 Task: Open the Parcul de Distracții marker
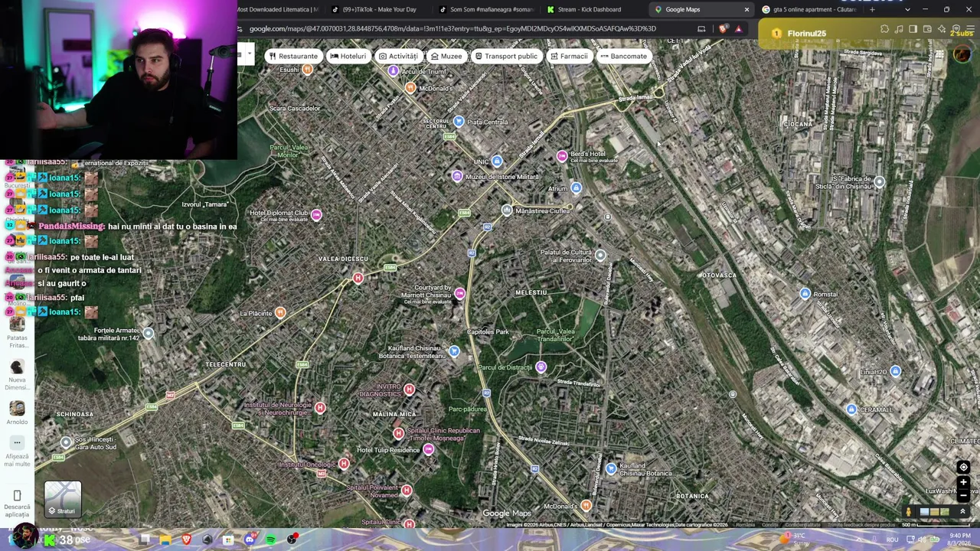[x=541, y=367]
